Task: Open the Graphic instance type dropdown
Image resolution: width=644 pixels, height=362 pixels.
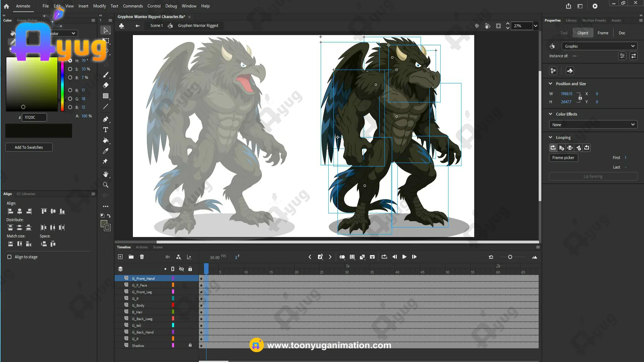Action: pos(599,46)
